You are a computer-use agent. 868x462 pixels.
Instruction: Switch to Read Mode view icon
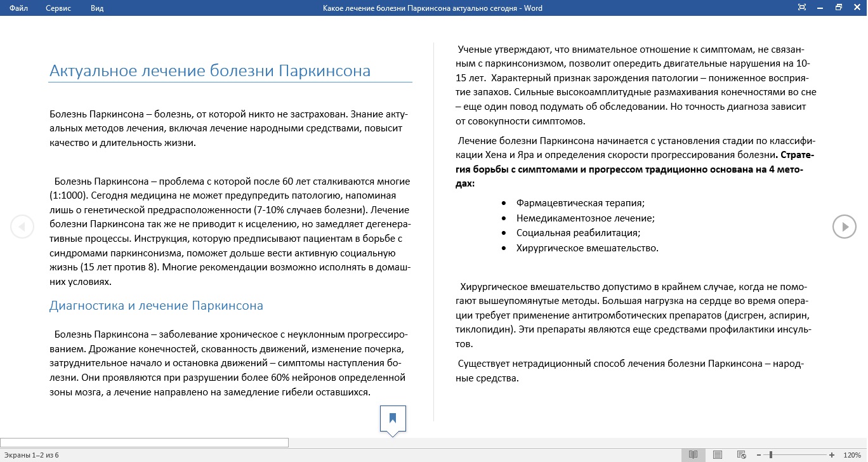pos(694,455)
